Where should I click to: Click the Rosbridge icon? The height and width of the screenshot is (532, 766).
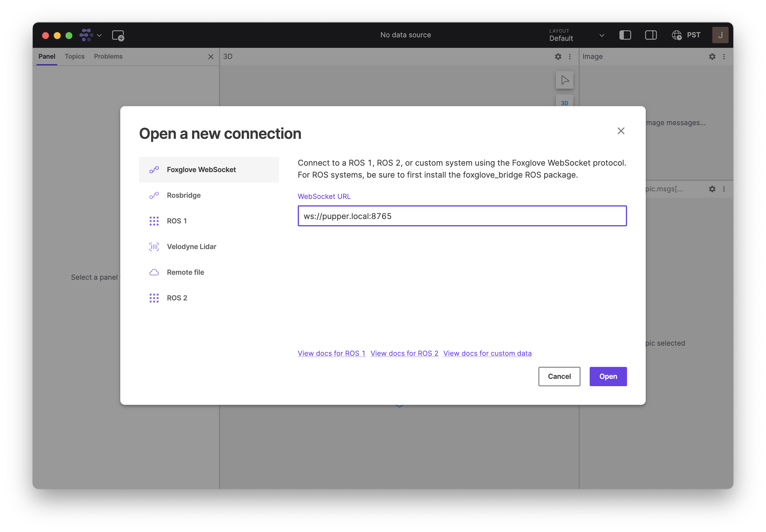click(x=154, y=195)
